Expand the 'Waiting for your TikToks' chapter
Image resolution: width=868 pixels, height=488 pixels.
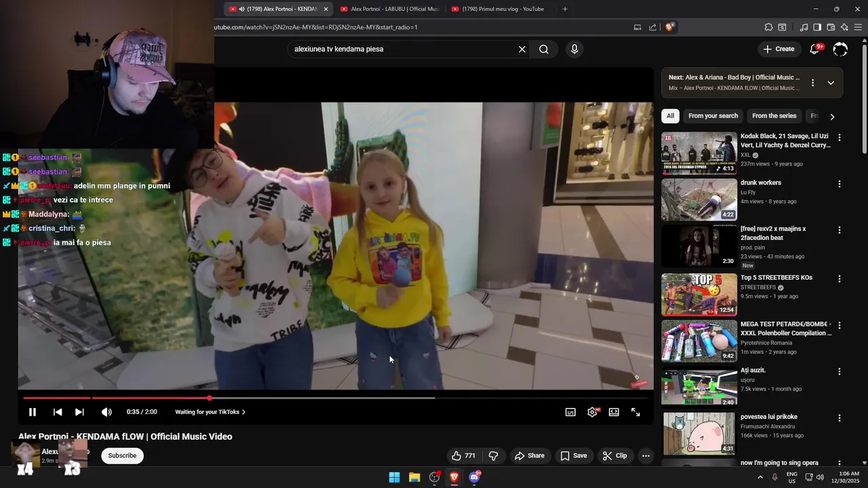pos(210,412)
